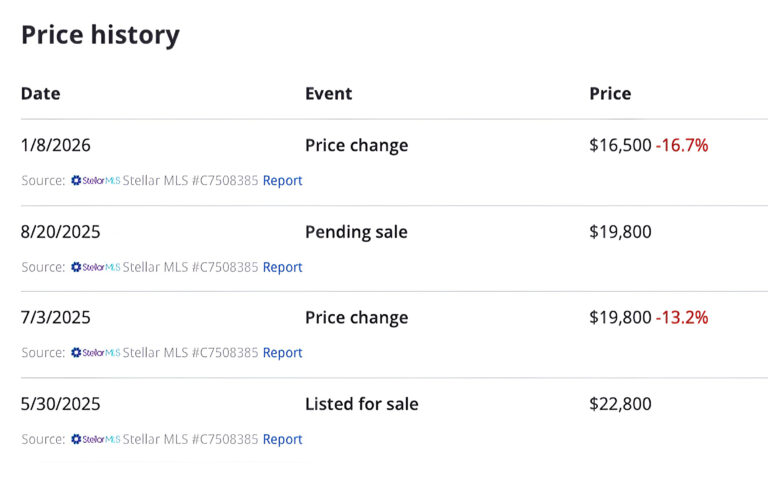Click the Date column header
768x487 pixels.
click(x=40, y=94)
